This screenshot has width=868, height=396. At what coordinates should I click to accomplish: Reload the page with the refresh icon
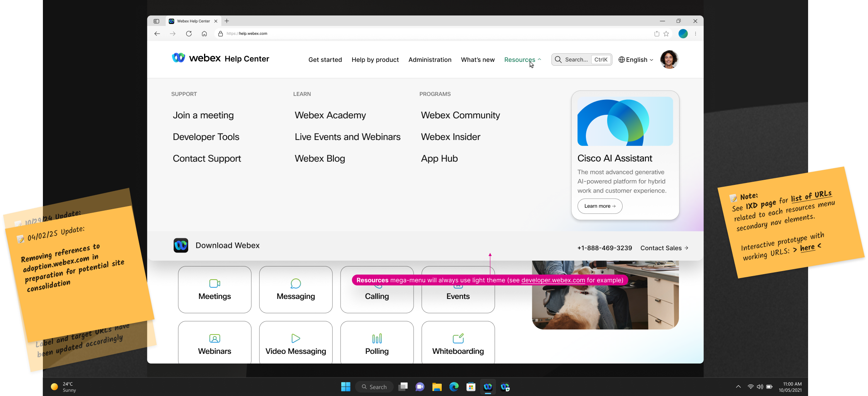[189, 34]
